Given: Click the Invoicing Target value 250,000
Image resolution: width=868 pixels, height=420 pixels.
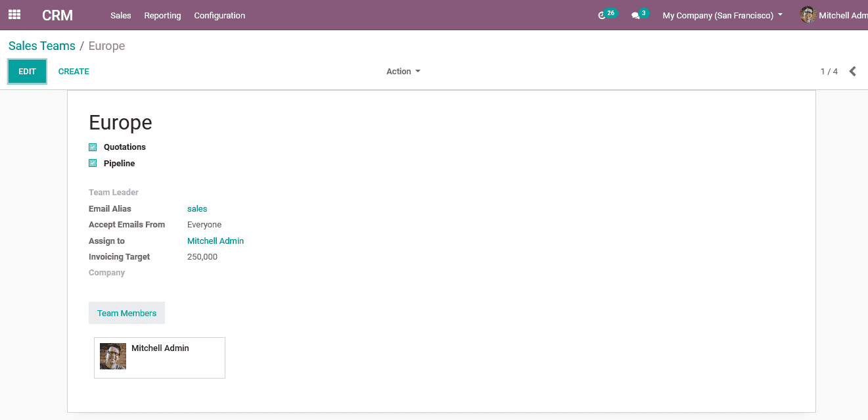Looking at the screenshot, I should 202,257.
